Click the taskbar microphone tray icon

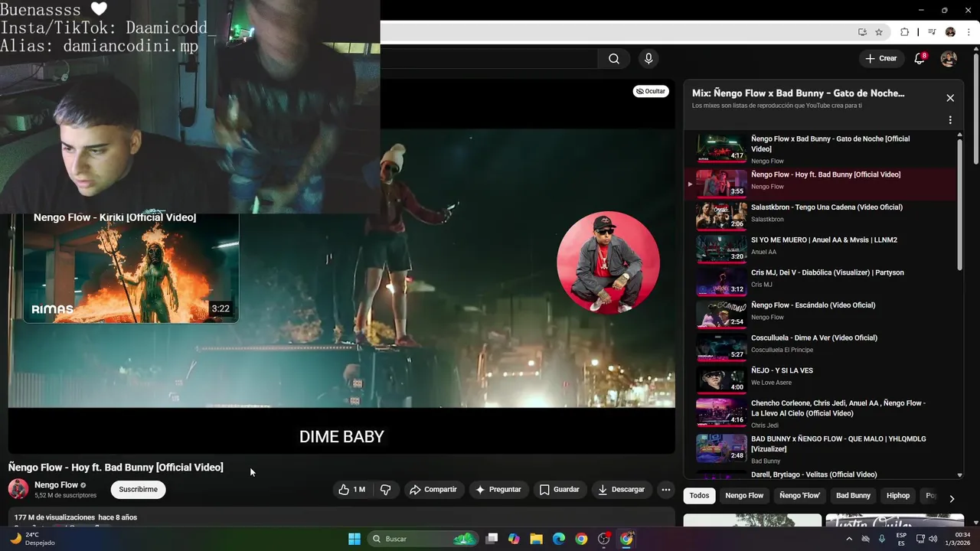tap(882, 539)
